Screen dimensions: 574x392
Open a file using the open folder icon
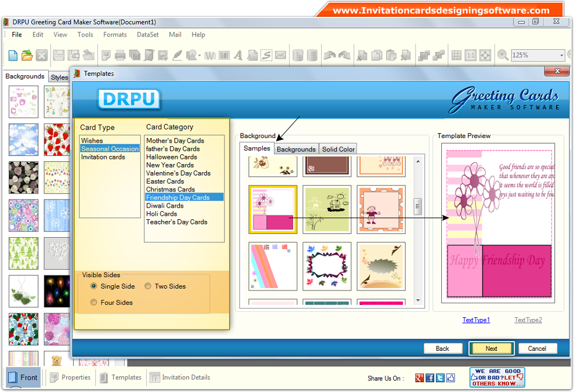[27, 55]
